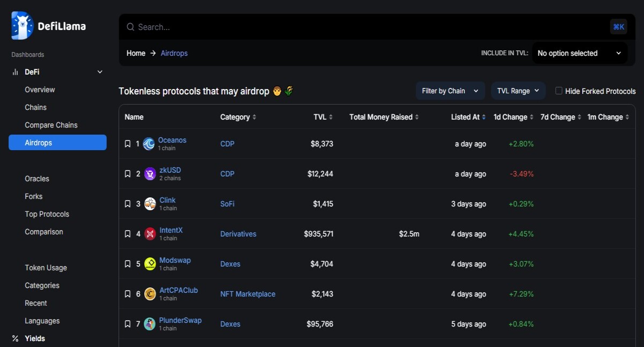The image size is (644, 347).
Task: Click the Modswap yellow protocol icon
Action: point(150,264)
